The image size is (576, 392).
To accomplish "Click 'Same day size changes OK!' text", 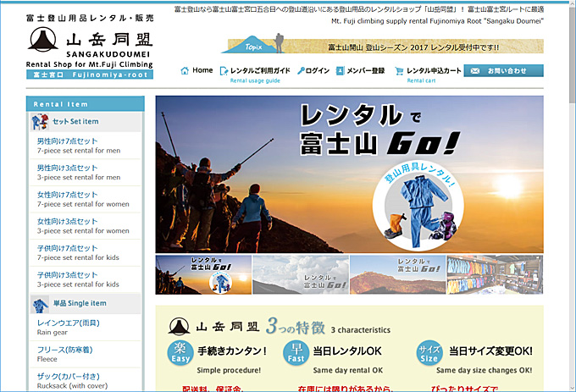I will [x=485, y=370].
